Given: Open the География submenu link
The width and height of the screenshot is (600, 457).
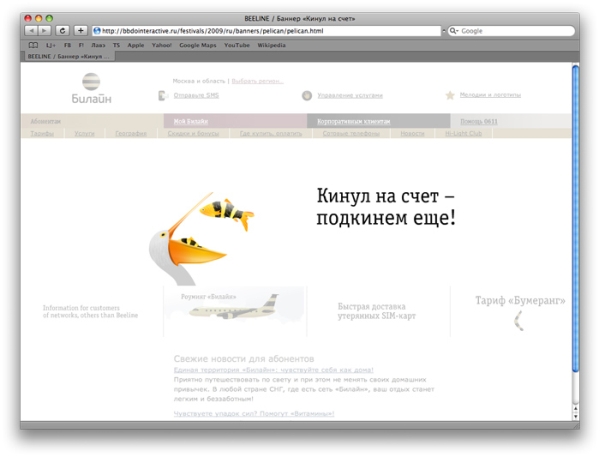Looking at the screenshot, I should (x=131, y=133).
